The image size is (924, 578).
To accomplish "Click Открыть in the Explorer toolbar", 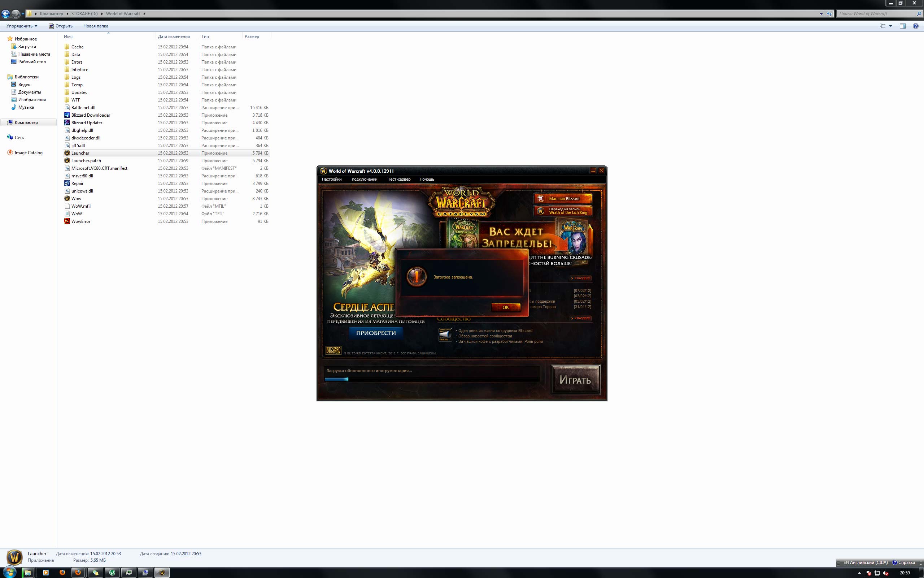I will pyautogui.click(x=60, y=26).
